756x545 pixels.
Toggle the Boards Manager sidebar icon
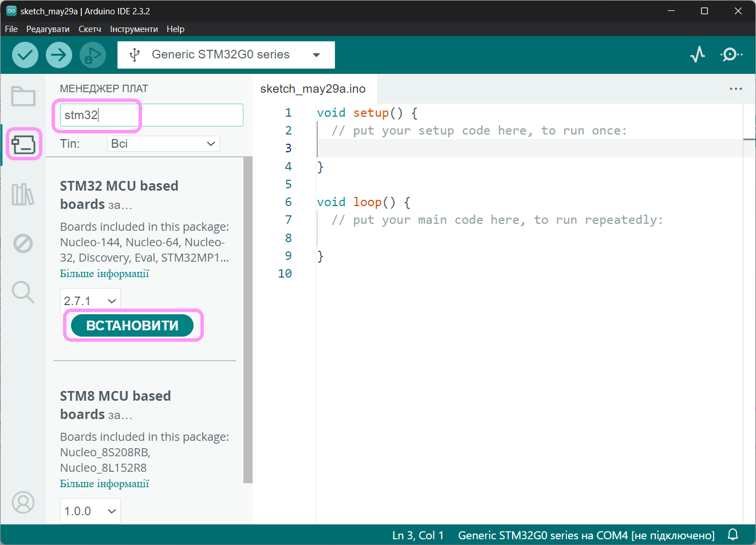pyautogui.click(x=23, y=144)
